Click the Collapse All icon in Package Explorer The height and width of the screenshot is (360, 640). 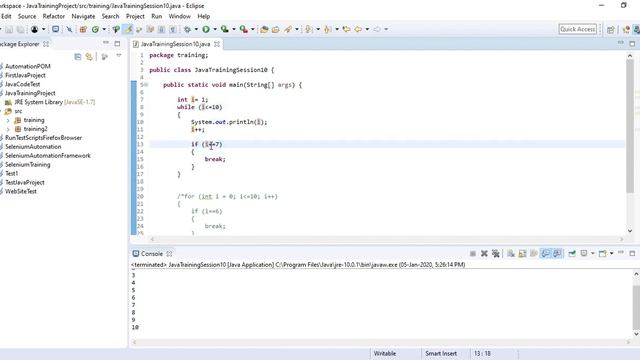[x=78, y=57]
